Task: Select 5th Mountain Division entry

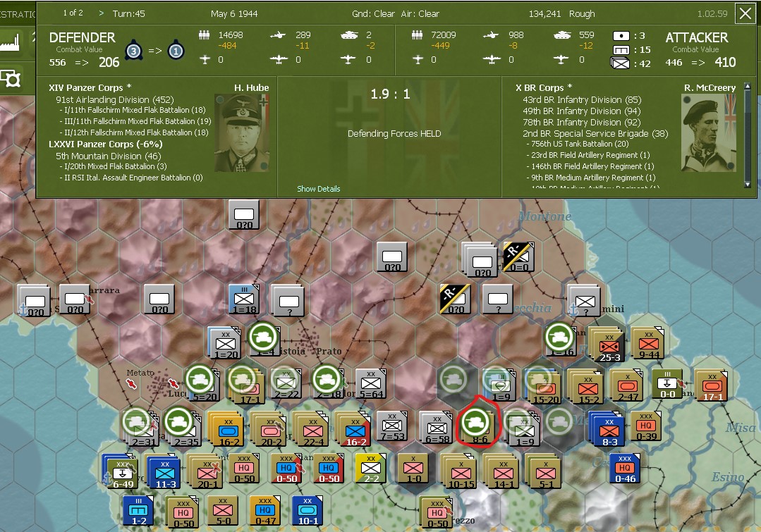Action: pos(108,156)
